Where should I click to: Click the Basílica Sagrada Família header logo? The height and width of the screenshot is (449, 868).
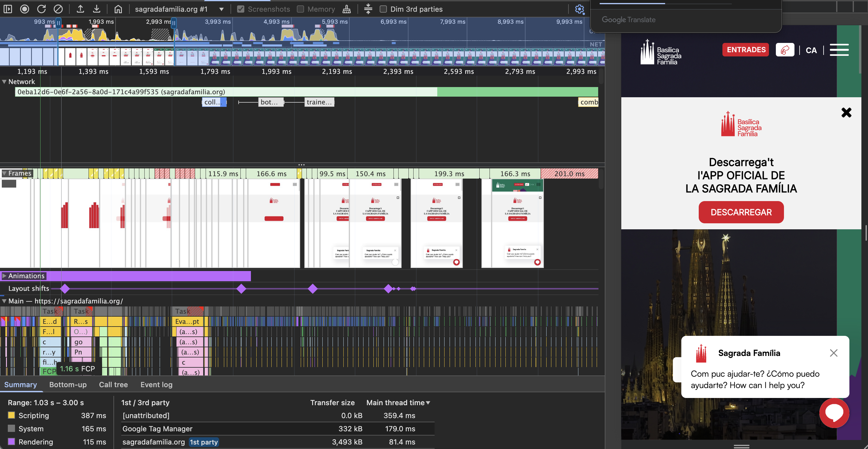661,52
